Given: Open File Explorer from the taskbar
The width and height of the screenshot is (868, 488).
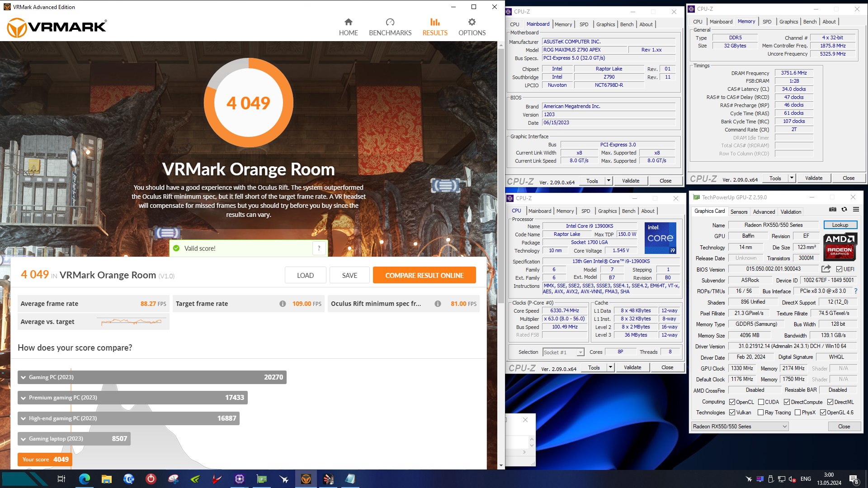Looking at the screenshot, I should click(107, 479).
